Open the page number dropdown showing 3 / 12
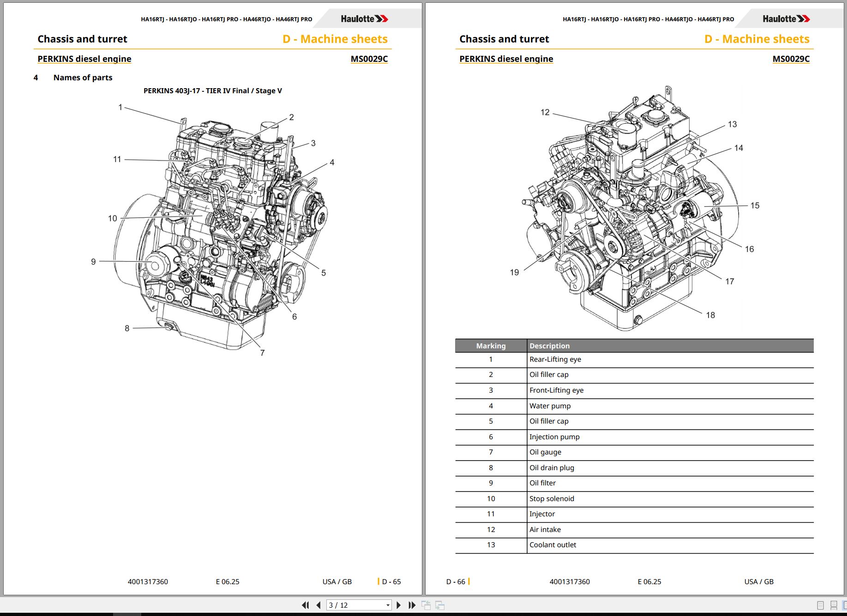This screenshot has width=847, height=616. (388, 605)
